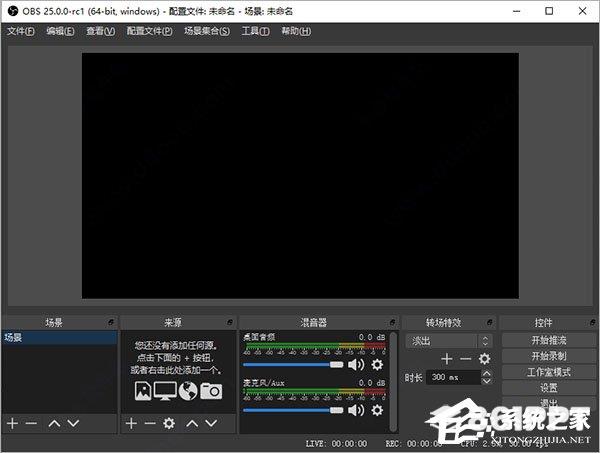Pop out the 混音器 dock panel
600x453 pixels.
(x=392, y=322)
